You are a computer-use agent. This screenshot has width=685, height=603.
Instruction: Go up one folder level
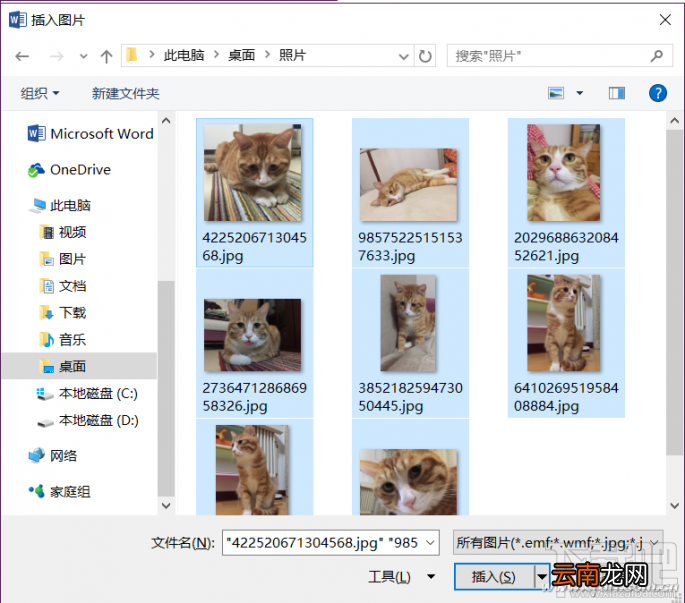[106, 56]
